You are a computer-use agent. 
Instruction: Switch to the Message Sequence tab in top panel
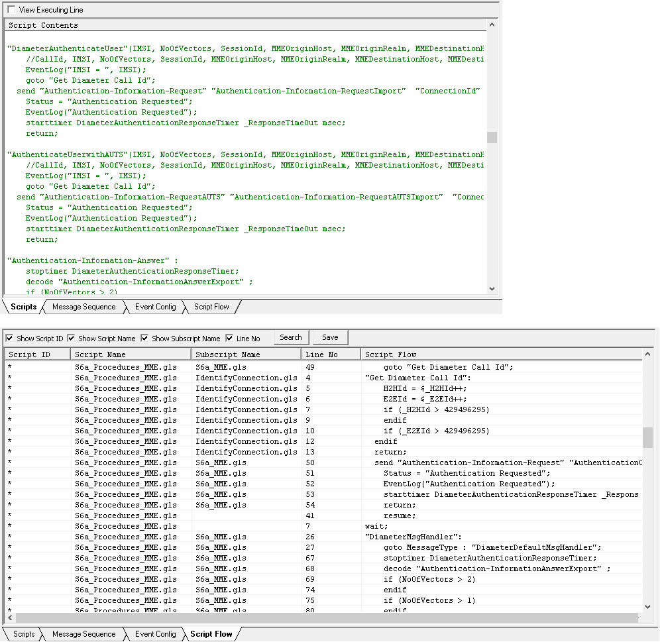84,307
